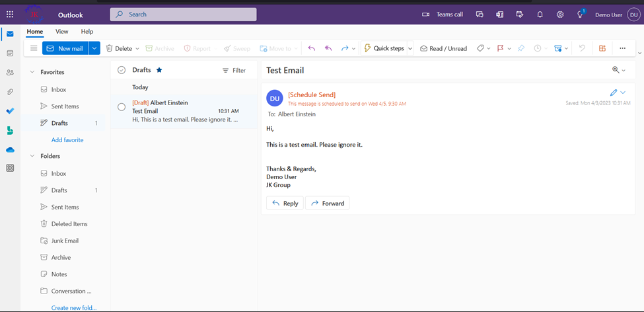Open the To Do checkmark icon in sidebar
The image size is (644, 312).
pos(10,111)
